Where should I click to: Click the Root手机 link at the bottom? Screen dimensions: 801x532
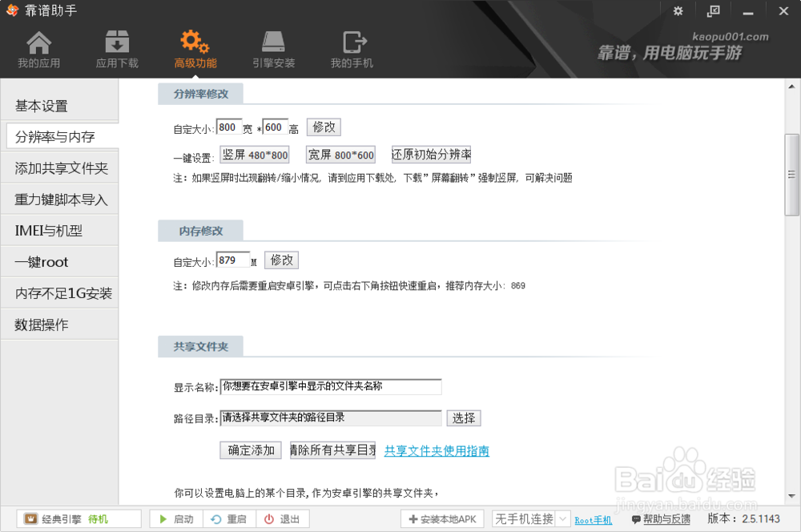point(593,519)
